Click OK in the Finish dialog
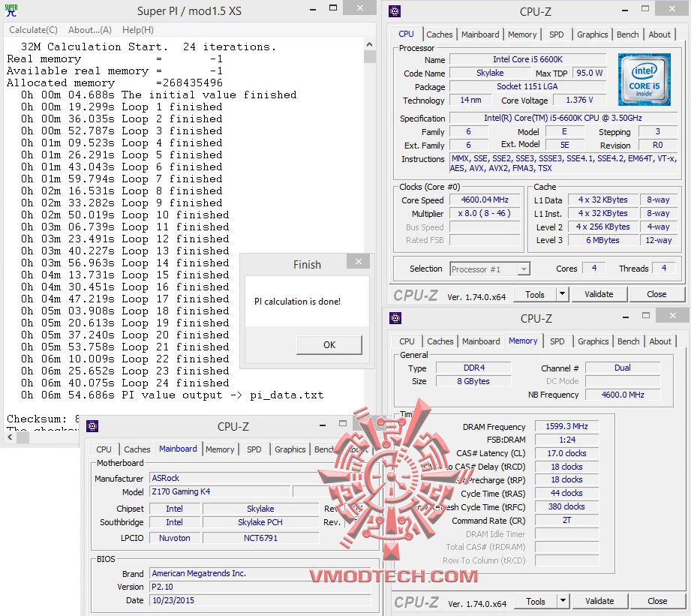Viewport: 691px width, 616px height. point(329,344)
